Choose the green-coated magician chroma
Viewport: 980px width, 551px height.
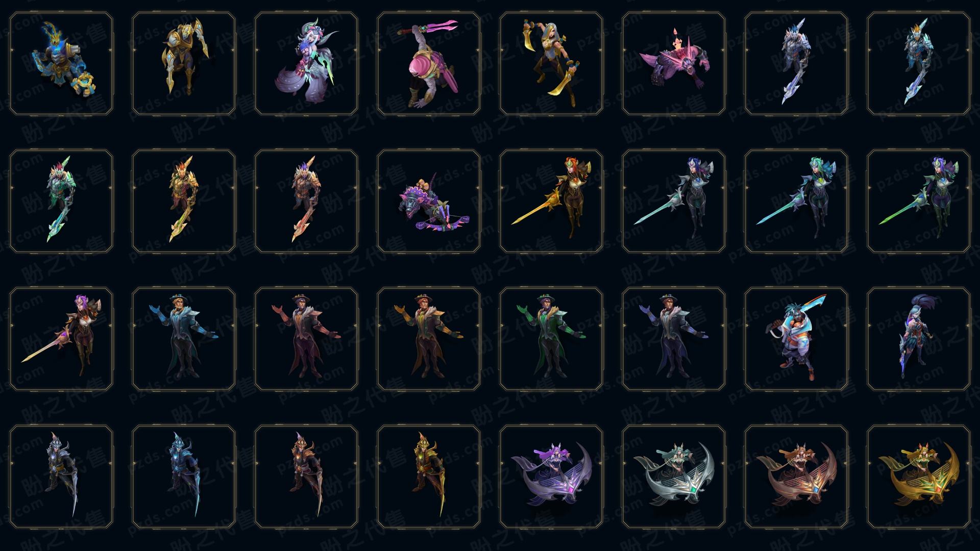pyautogui.click(x=551, y=339)
